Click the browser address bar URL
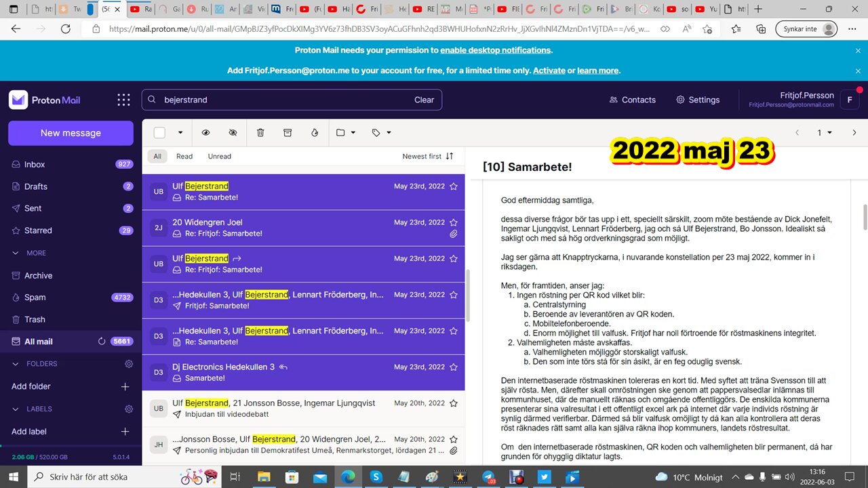Screen dimensions: 868x488 click(x=380, y=29)
